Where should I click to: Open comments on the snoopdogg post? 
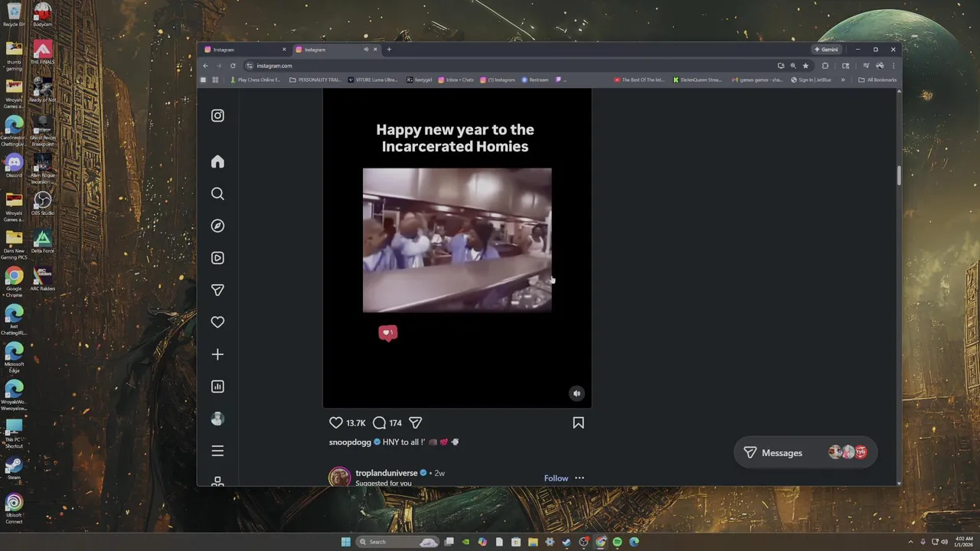379,422
